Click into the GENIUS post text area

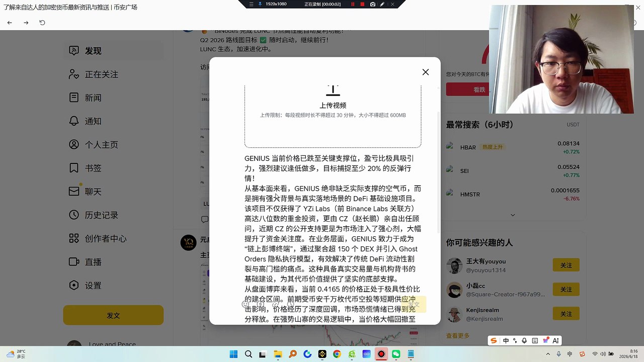[333, 239]
